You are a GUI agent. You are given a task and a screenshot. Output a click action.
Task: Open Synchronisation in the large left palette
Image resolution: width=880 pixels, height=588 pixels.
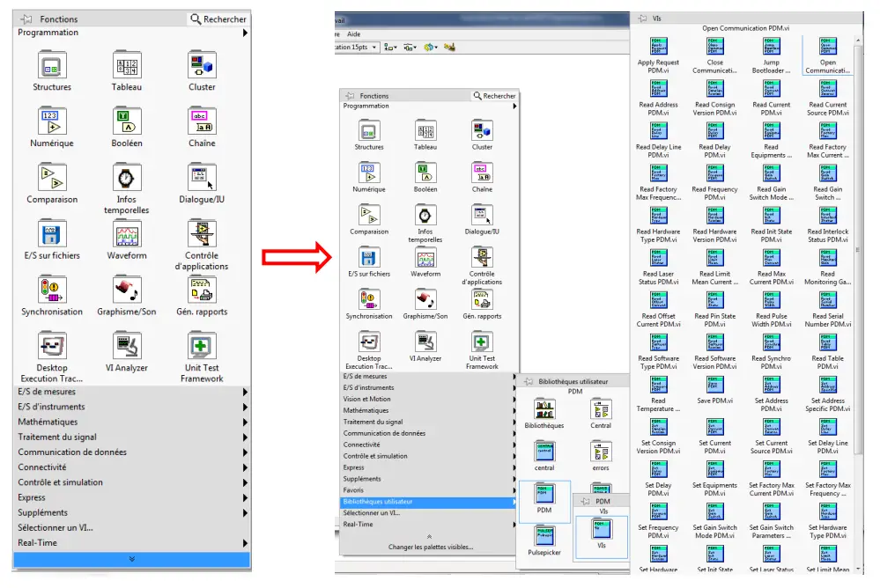[x=52, y=290]
